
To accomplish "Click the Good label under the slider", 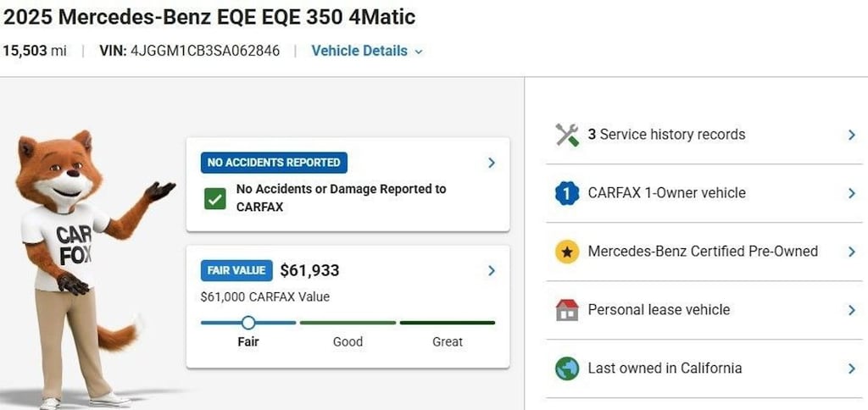I will pos(348,342).
